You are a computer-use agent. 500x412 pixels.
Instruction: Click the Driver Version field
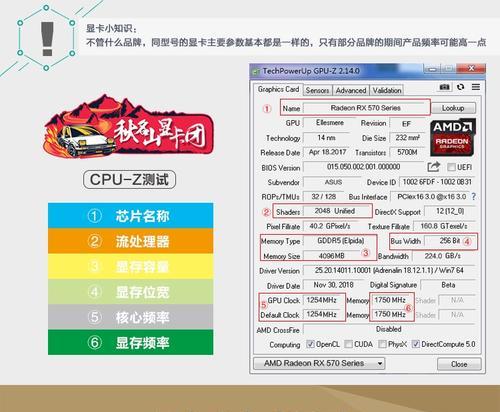coord(389,270)
